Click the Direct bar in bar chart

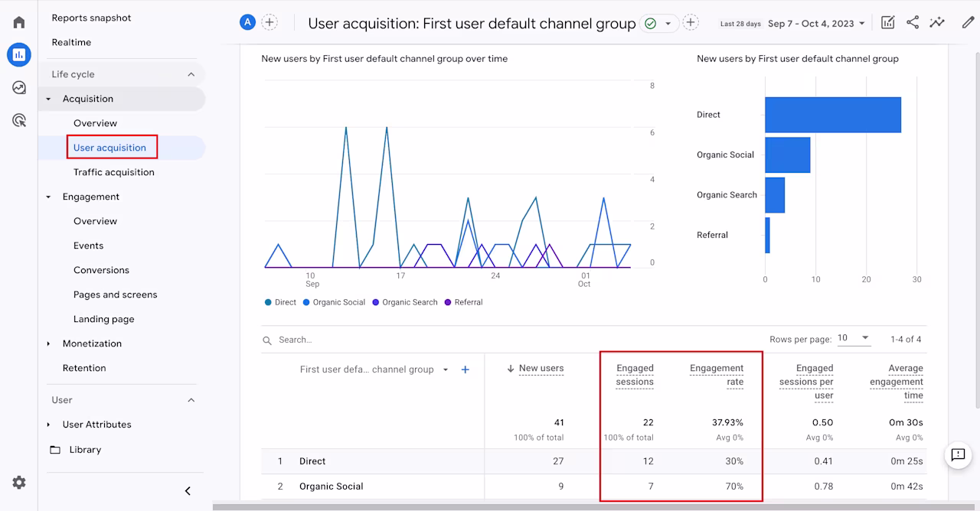[833, 115]
